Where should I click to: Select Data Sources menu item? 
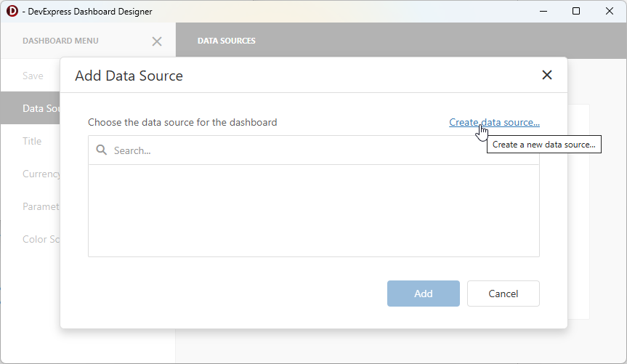click(x=31, y=108)
